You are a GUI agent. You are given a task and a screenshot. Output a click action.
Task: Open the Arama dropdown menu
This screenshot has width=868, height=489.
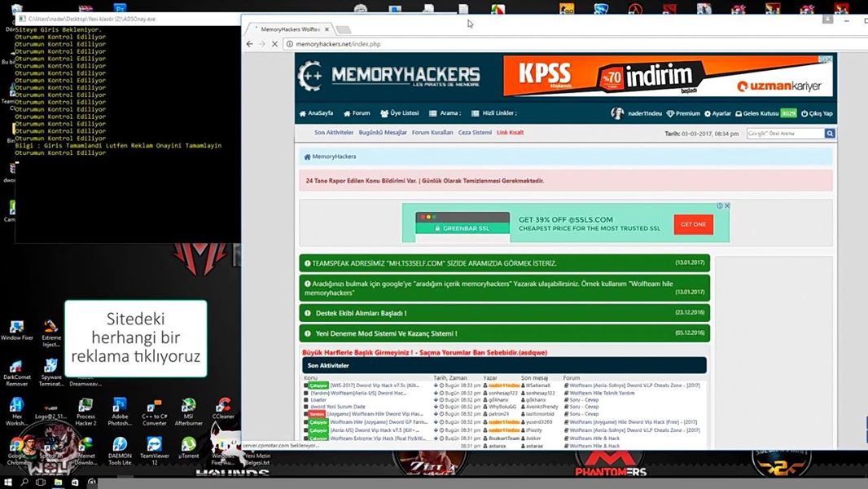[x=445, y=113]
